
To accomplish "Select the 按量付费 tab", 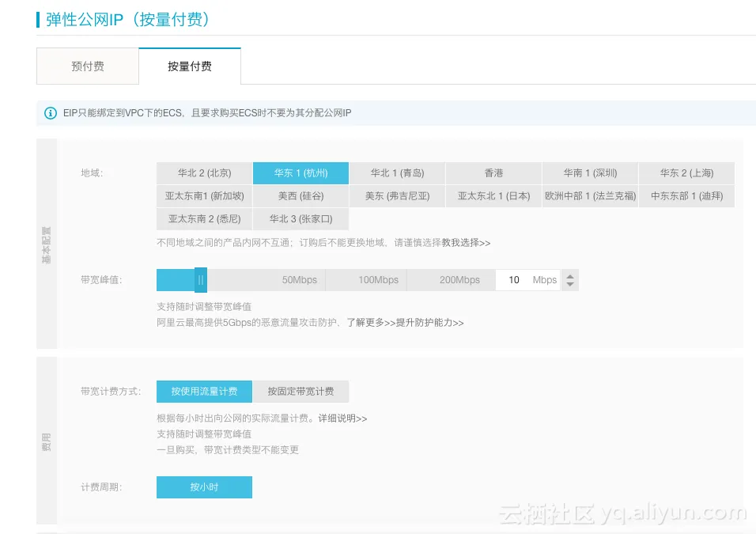I will pyautogui.click(x=190, y=66).
